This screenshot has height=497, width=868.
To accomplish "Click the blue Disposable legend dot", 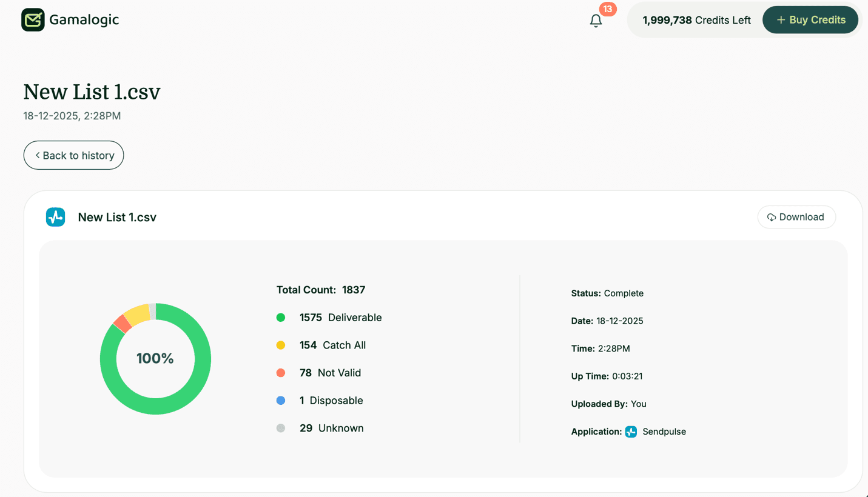I will pyautogui.click(x=281, y=400).
